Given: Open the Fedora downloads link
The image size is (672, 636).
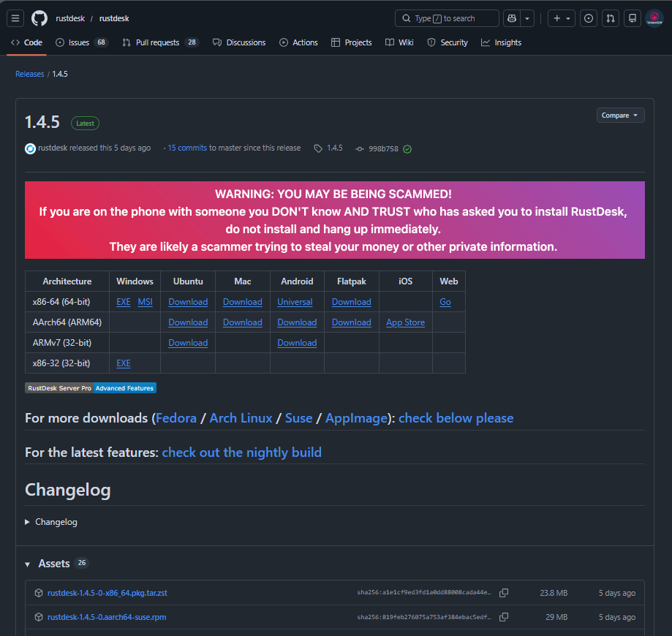Looking at the screenshot, I should 176,418.
